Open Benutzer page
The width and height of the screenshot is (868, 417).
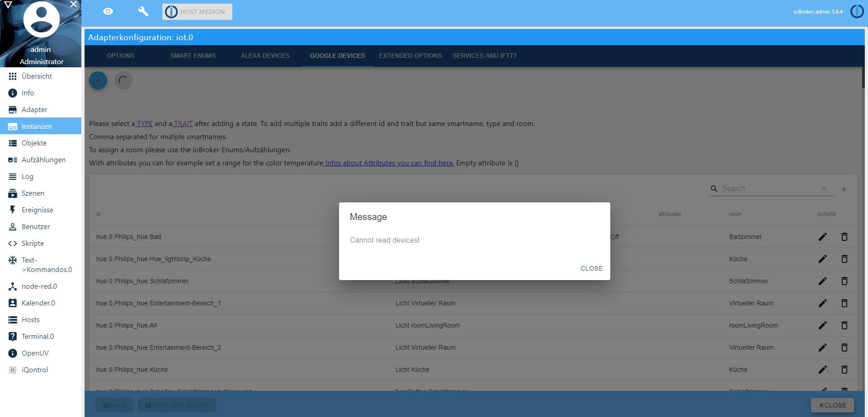41,226
